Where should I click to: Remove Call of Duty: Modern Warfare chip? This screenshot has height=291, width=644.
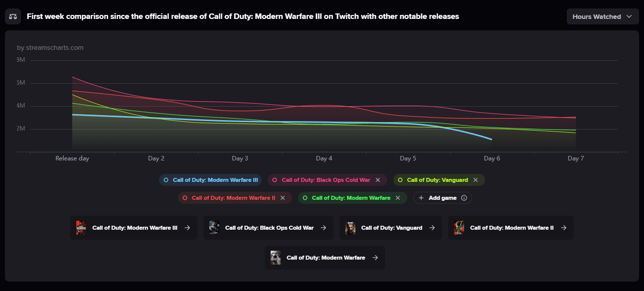(x=398, y=198)
